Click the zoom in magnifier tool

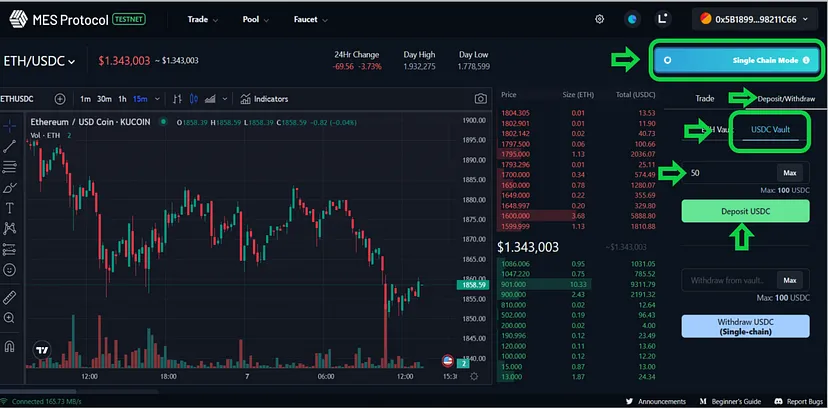click(x=10, y=318)
